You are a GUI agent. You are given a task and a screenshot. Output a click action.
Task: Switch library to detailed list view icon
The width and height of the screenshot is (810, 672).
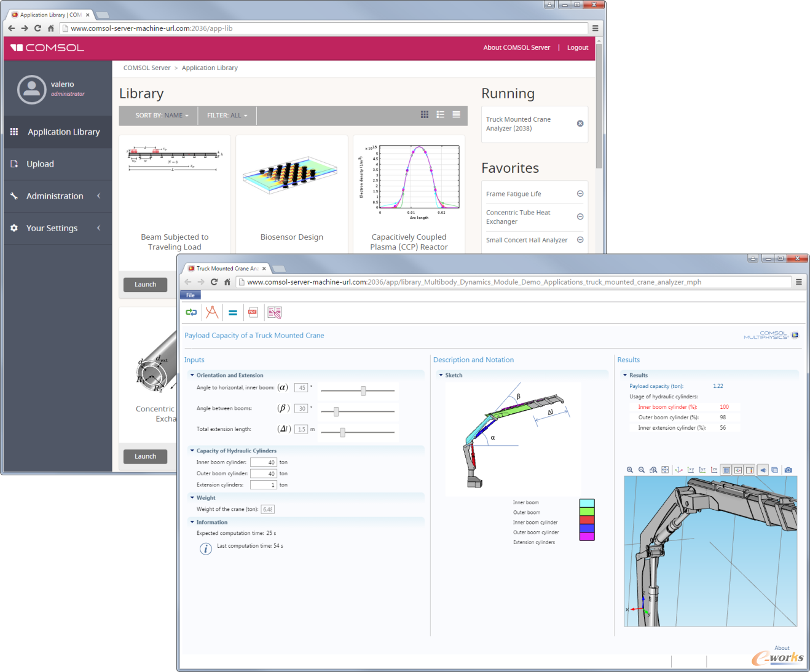441,114
